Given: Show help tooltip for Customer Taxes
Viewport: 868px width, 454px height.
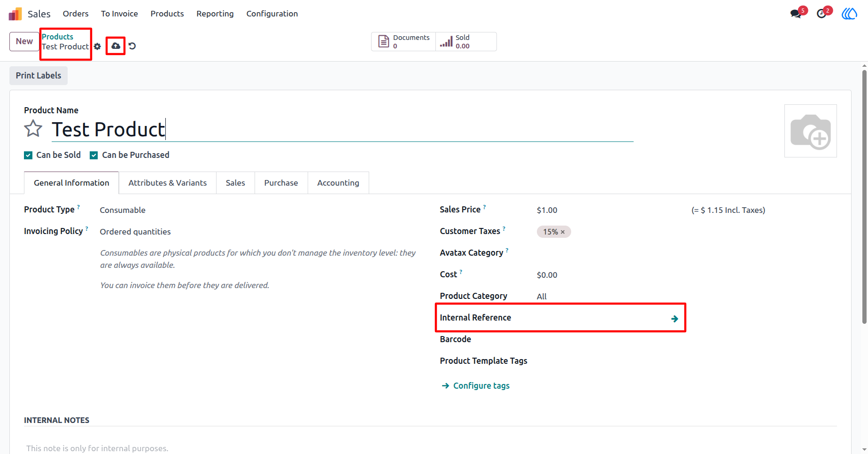Looking at the screenshot, I should 504,228.
